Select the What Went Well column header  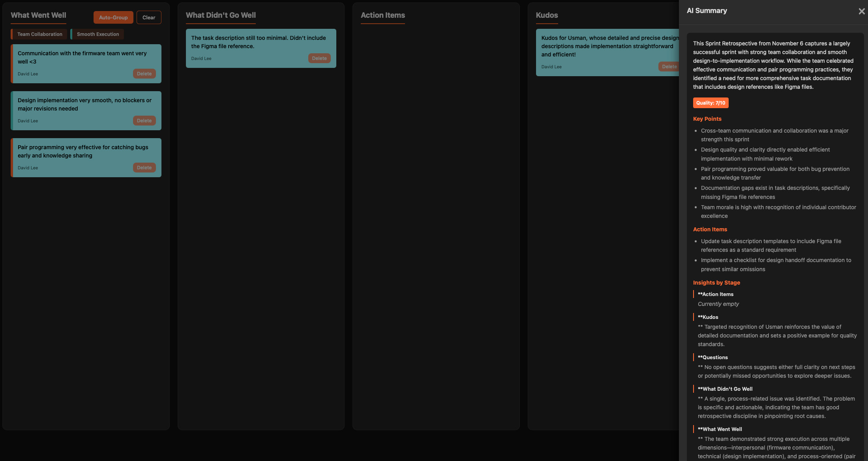click(x=38, y=15)
